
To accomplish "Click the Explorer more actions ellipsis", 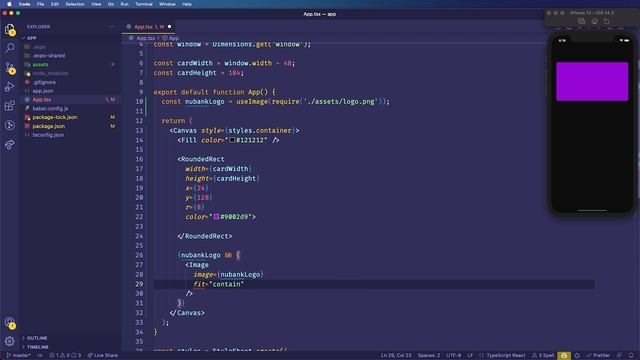I will click(112, 27).
